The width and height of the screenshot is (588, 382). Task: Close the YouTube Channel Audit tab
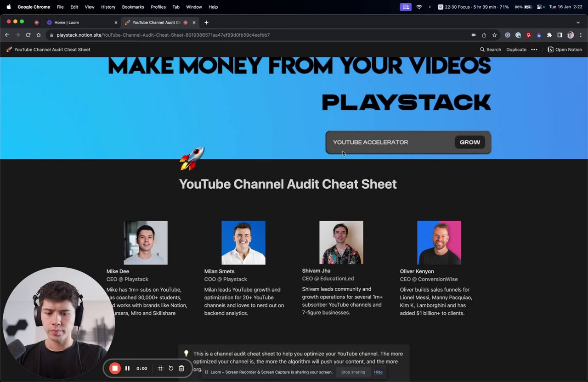pyautogui.click(x=194, y=22)
